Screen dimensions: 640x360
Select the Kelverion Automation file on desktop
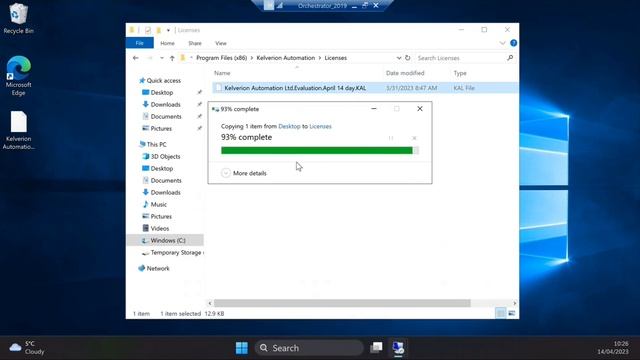[x=18, y=130]
